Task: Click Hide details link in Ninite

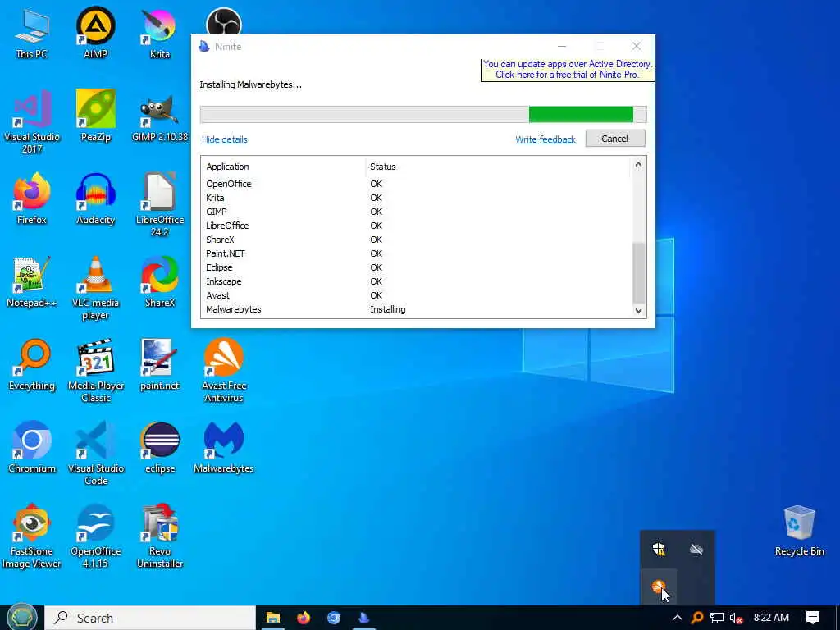Action: tap(225, 139)
